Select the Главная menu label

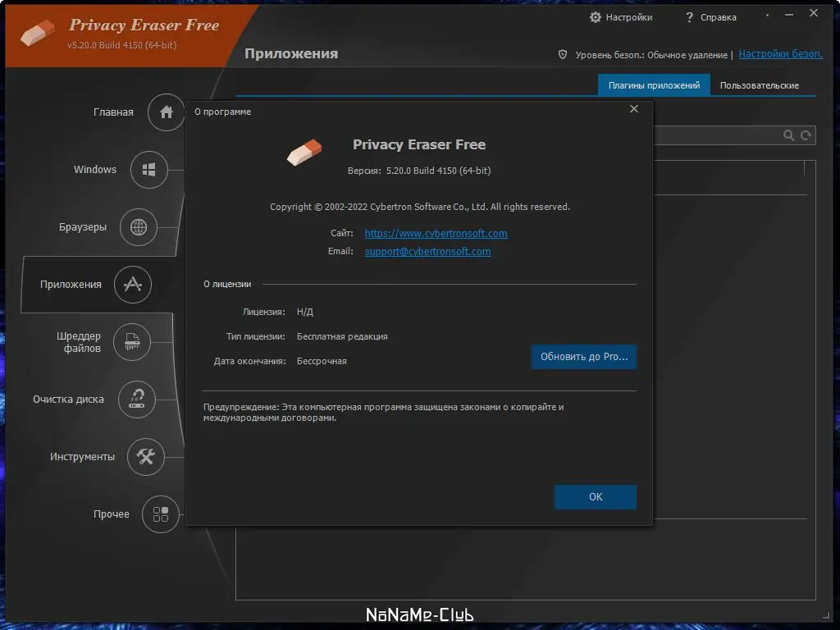click(x=113, y=112)
